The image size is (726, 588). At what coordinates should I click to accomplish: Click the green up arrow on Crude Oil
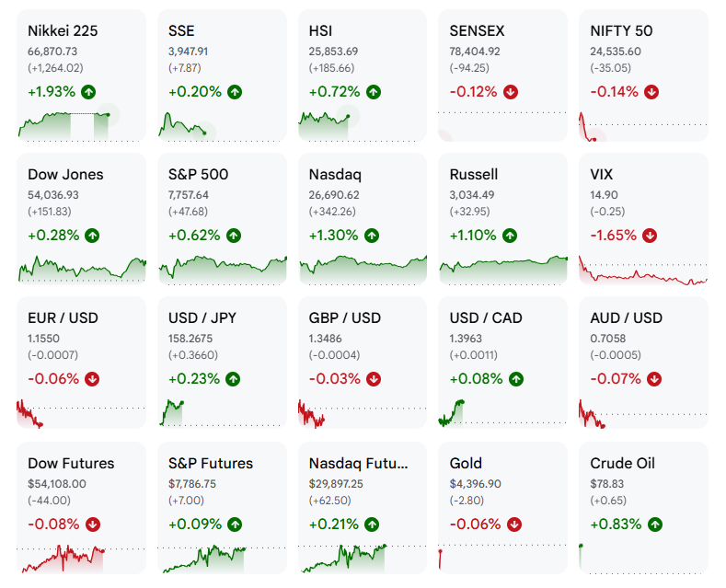(655, 525)
